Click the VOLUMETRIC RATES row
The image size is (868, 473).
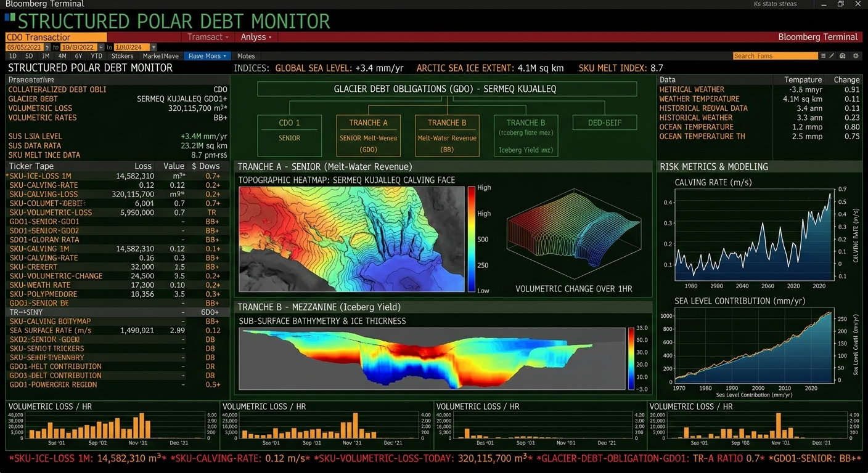point(118,118)
